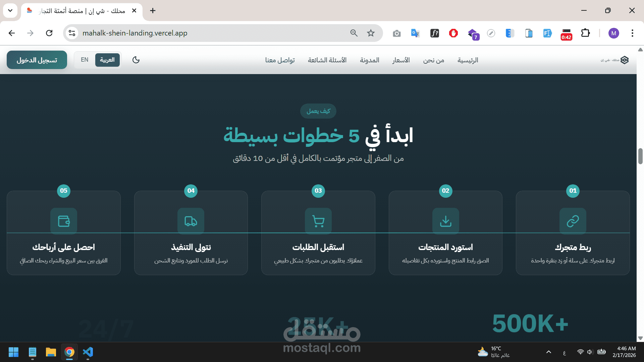Click the تسجيل الدخول button
This screenshot has height=362, width=644.
coord(37,60)
